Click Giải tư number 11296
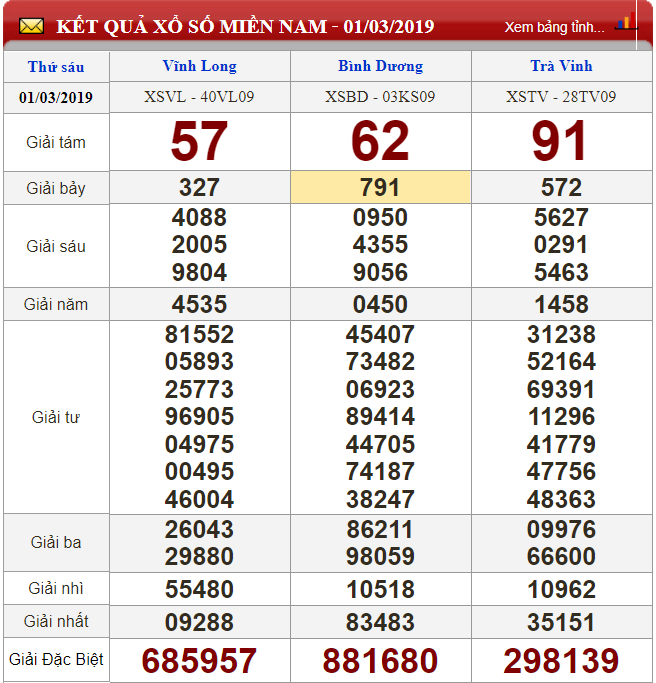 [x=561, y=417]
